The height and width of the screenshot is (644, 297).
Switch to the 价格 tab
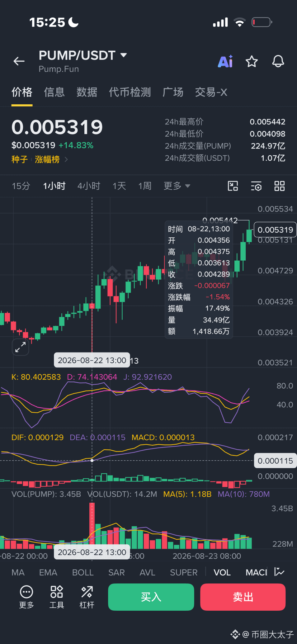pyautogui.click(x=22, y=93)
